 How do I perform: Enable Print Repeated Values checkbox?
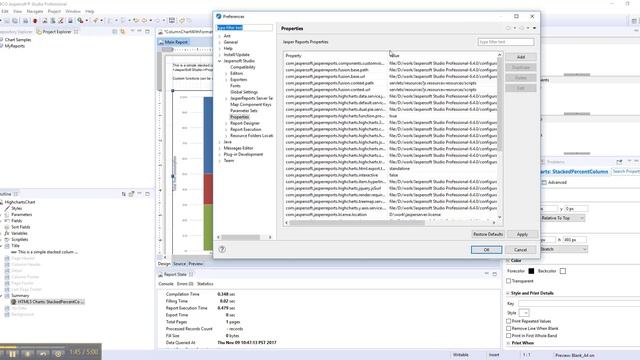pos(509,321)
